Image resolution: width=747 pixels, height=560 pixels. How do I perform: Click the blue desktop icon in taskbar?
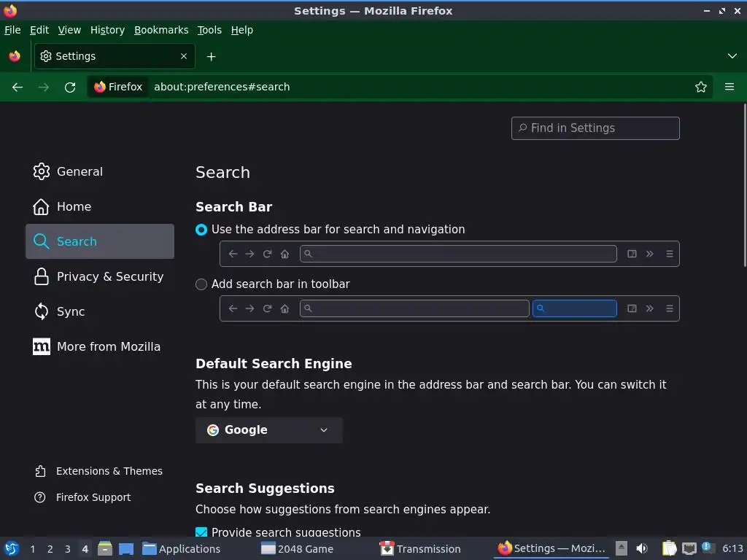(x=126, y=549)
